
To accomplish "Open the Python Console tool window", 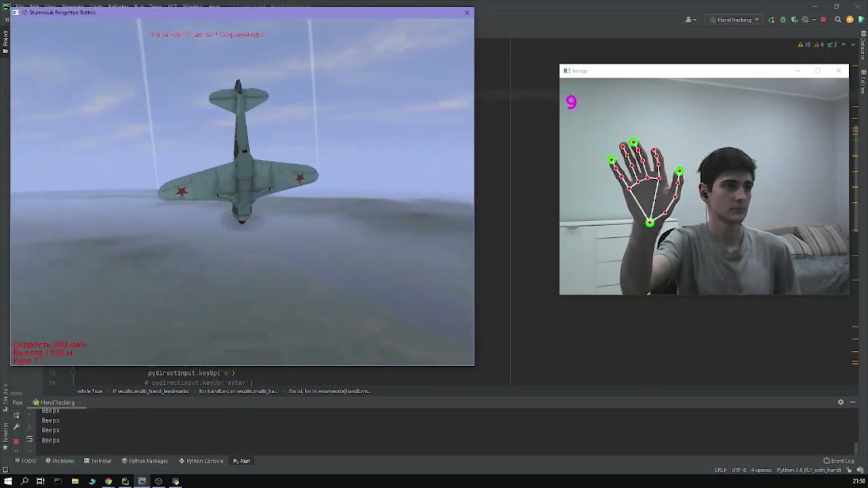I will (x=201, y=461).
